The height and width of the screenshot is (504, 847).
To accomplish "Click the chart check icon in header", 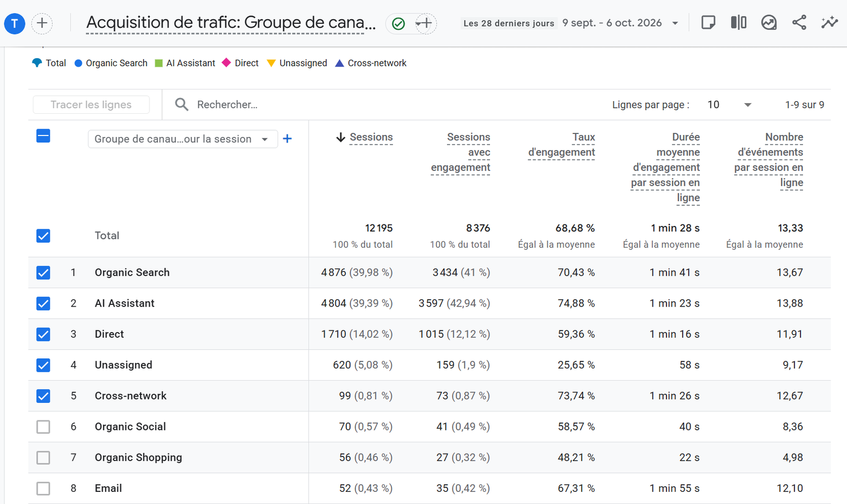I will (x=769, y=23).
